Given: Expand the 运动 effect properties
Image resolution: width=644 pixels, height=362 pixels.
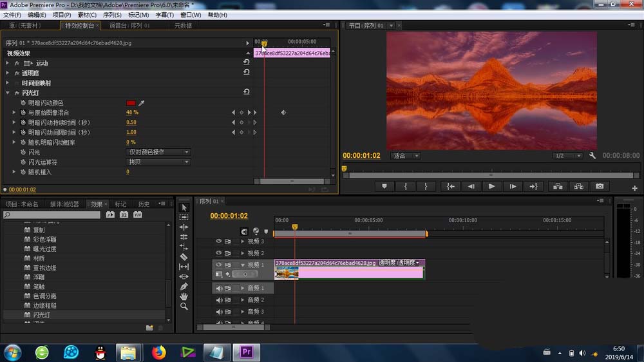Looking at the screenshot, I should [8, 64].
